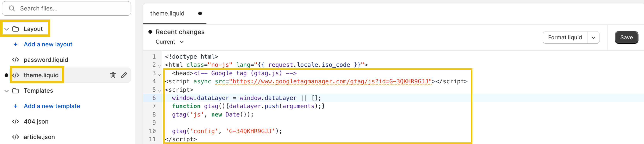The image size is (644, 144).
Task: Fold the html block on line 2
Action: click(x=159, y=66)
